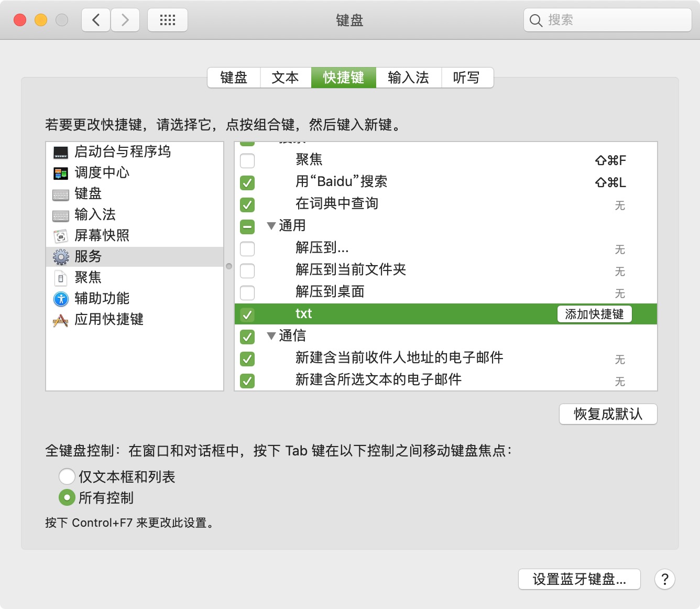Click the 恢复成默认 button
Viewport: 700px width, 609px height.
coord(608,414)
